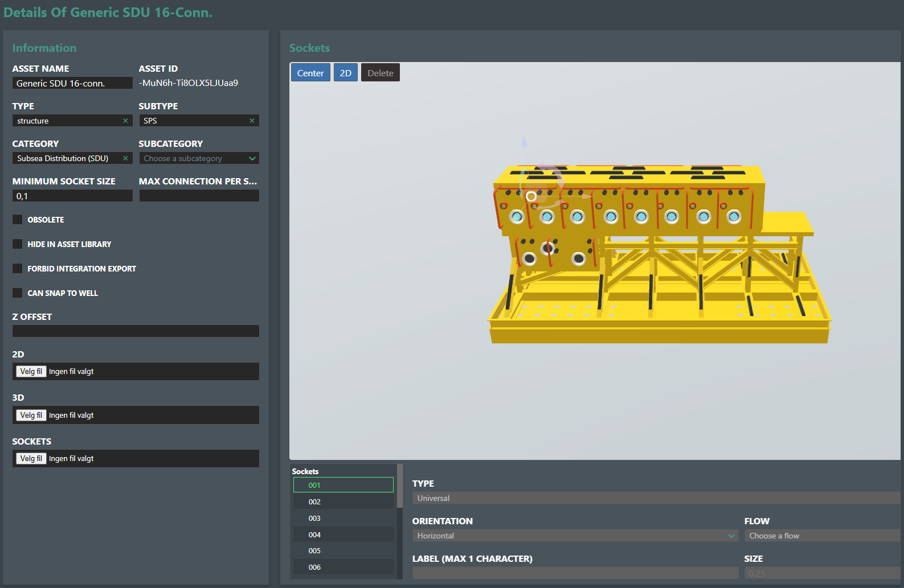
Task: Enable the Obsolete checkbox
Action: click(x=18, y=219)
